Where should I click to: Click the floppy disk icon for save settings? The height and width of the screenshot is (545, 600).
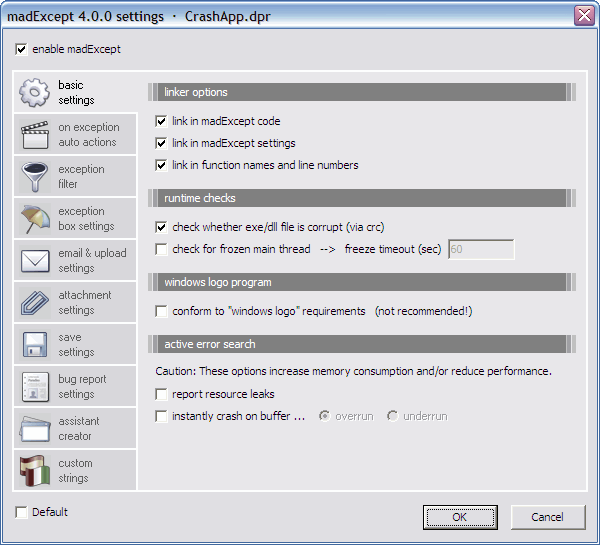tap(35, 345)
